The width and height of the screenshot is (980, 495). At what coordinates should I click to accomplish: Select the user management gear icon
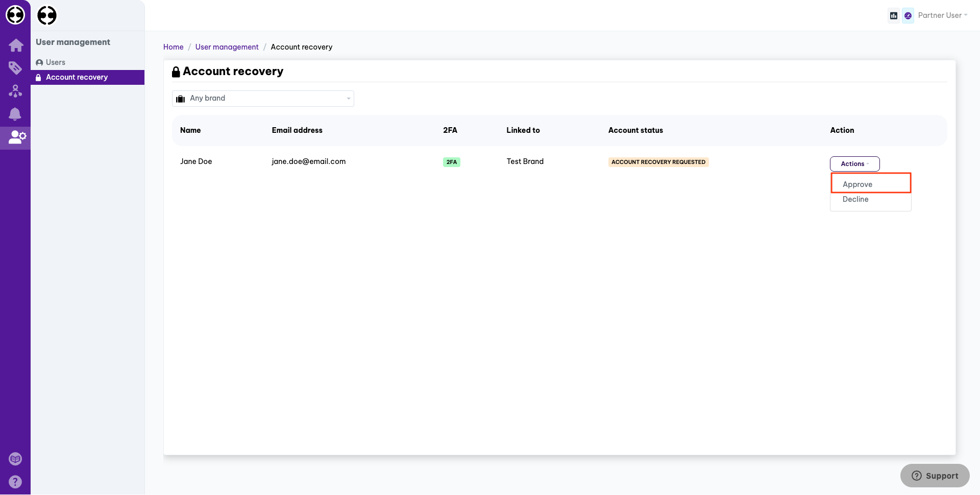pyautogui.click(x=17, y=137)
